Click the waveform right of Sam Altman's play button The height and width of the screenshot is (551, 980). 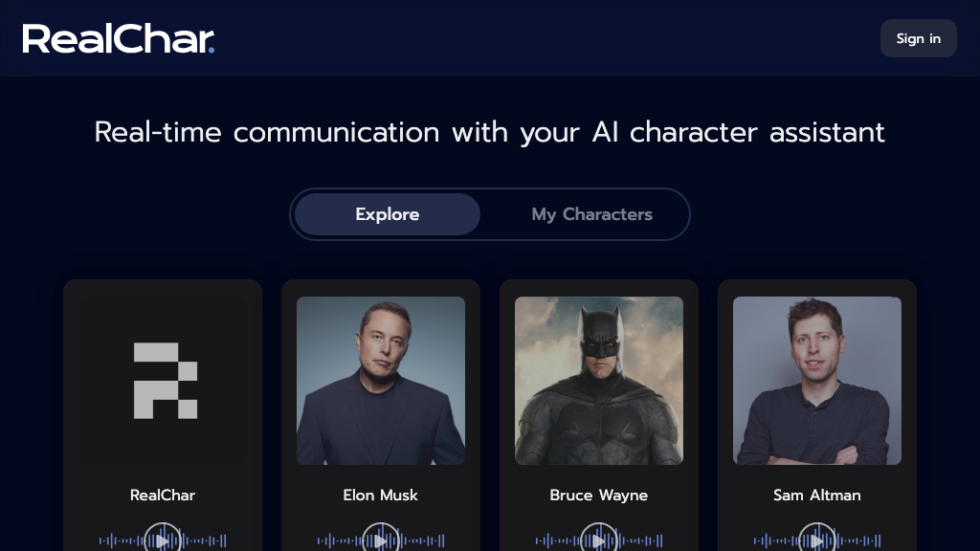(861, 541)
